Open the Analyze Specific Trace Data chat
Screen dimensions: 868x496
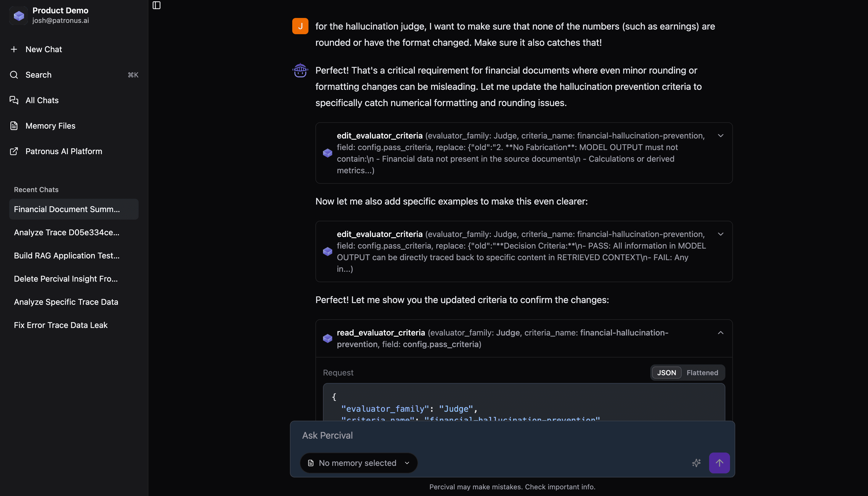(66, 302)
